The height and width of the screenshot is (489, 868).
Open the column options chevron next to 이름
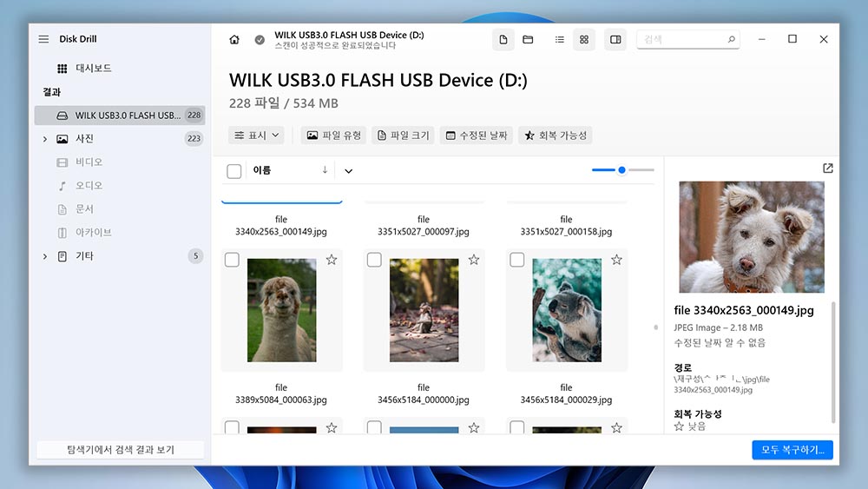[348, 171]
